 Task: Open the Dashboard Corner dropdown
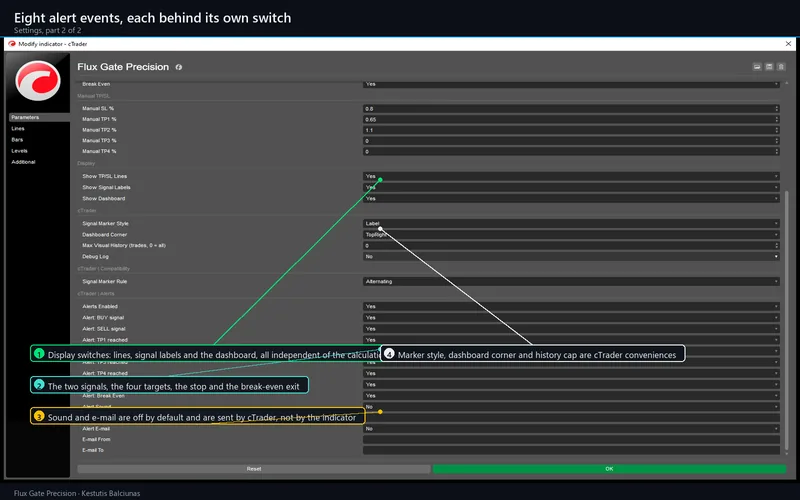tap(571, 235)
